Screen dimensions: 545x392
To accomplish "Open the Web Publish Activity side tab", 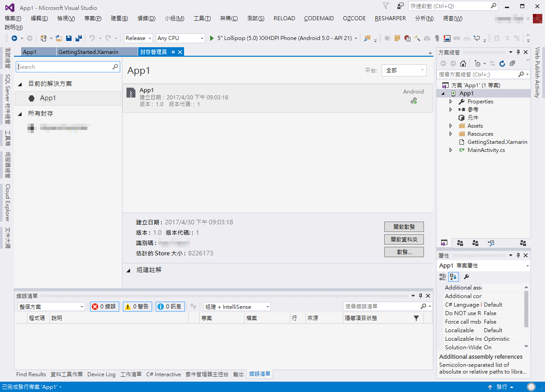I will pos(537,72).
